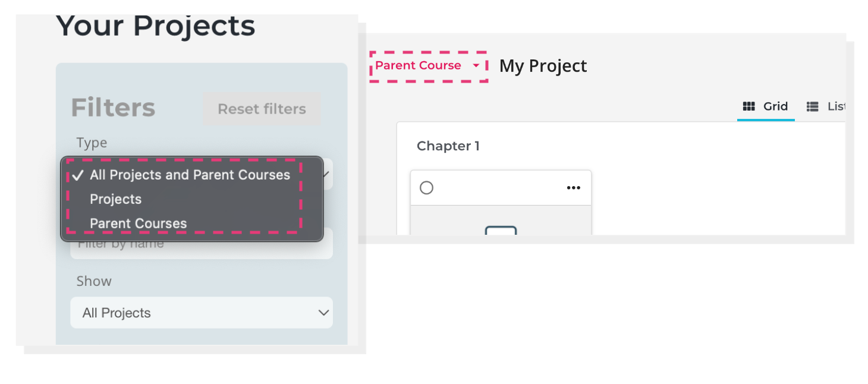Click the grid view icon
Image resolution: width=868 pixels, height=384 pixels.
749,106
